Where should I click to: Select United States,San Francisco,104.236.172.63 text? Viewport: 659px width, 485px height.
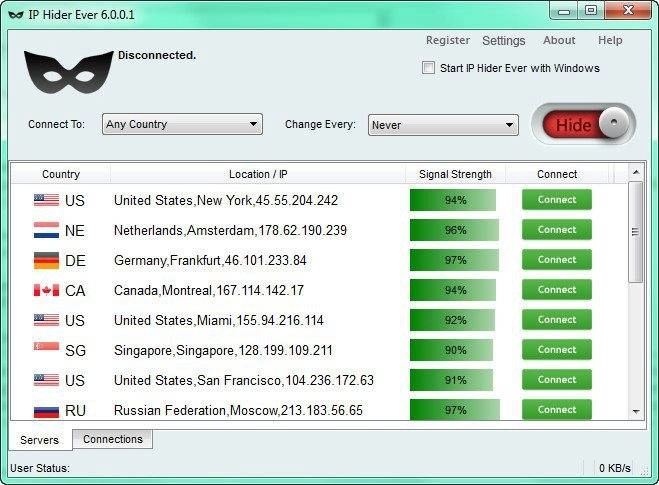click(244, 381)
